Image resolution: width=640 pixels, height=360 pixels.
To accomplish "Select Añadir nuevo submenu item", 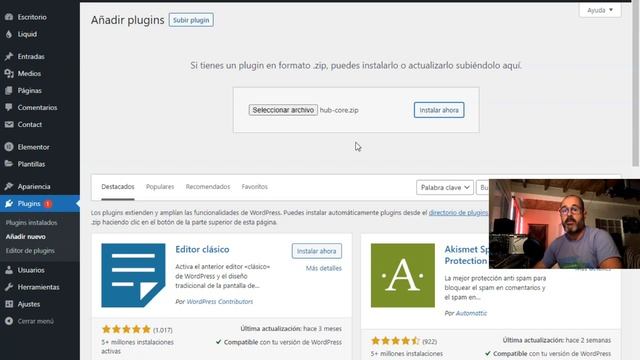I will [x=26, y=237].
